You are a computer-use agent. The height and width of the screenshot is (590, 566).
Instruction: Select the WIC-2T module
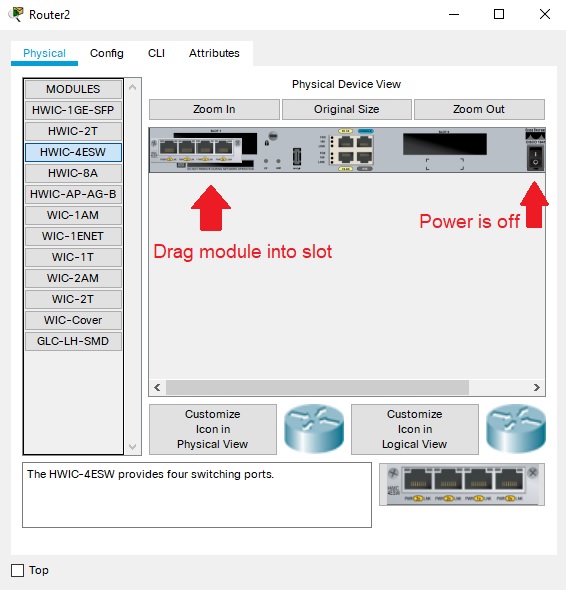(73, 300)
